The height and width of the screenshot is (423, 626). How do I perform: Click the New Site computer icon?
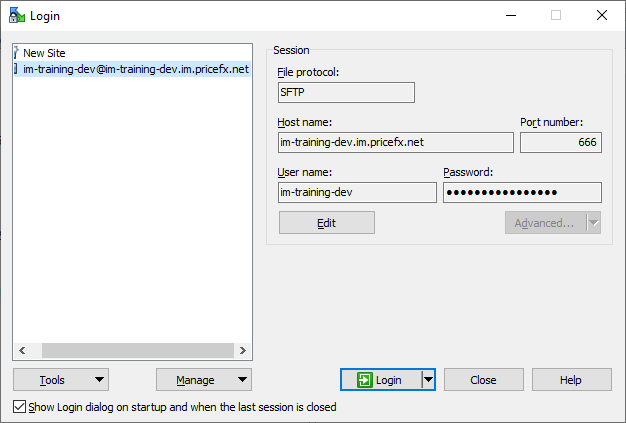17,52
